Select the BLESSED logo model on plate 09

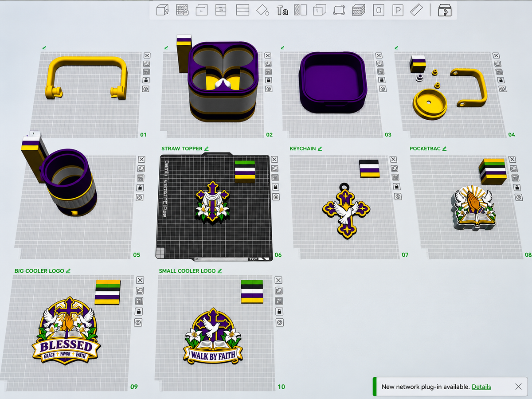[67, 330]
